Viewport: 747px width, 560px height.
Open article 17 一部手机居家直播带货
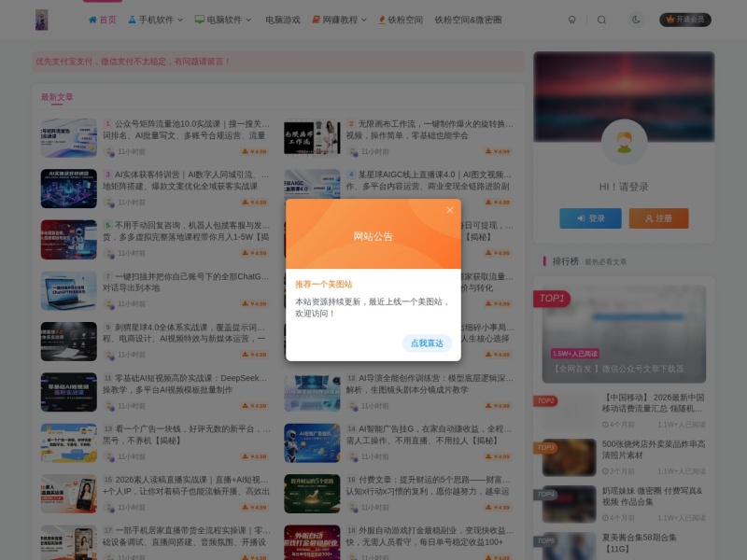[186, 536]
